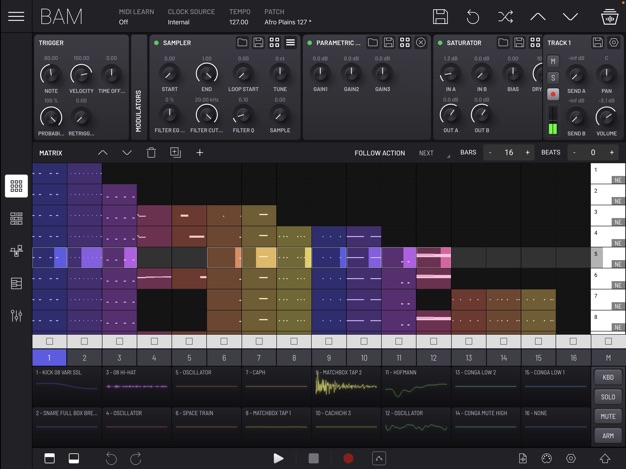Duplicate the clip in the Matrix toolbar
Image resolution: width=626 pixels, height=469 pixels.
click(x=175, y=153)
